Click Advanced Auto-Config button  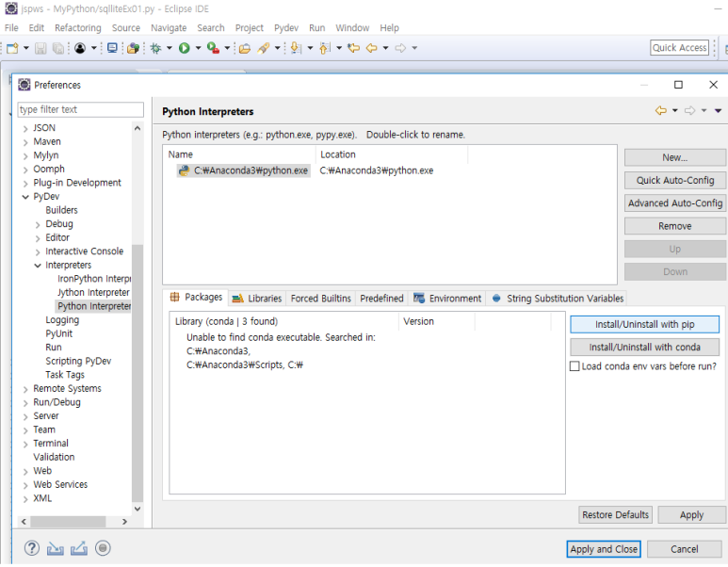pyautogui.click(x=674, y=202)
